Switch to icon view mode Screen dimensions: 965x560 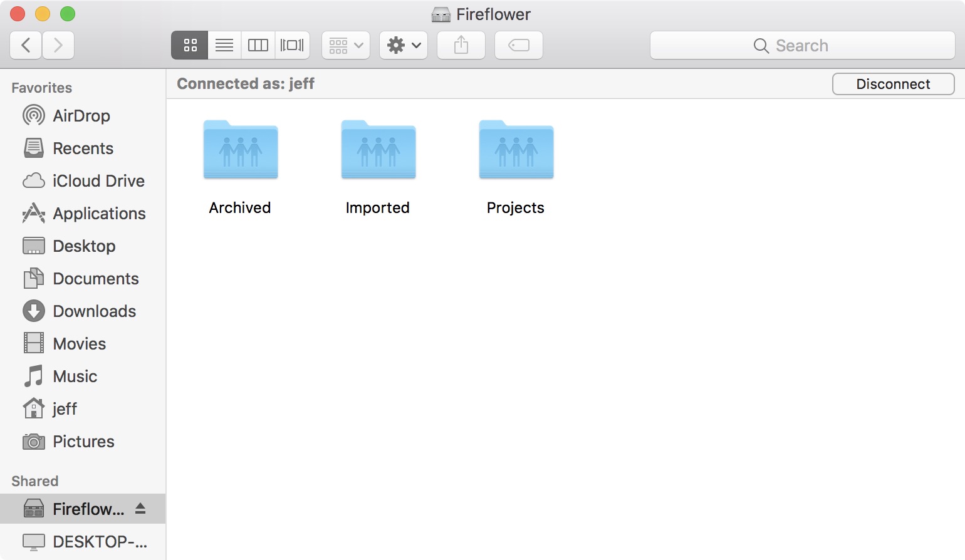(190, 45)
